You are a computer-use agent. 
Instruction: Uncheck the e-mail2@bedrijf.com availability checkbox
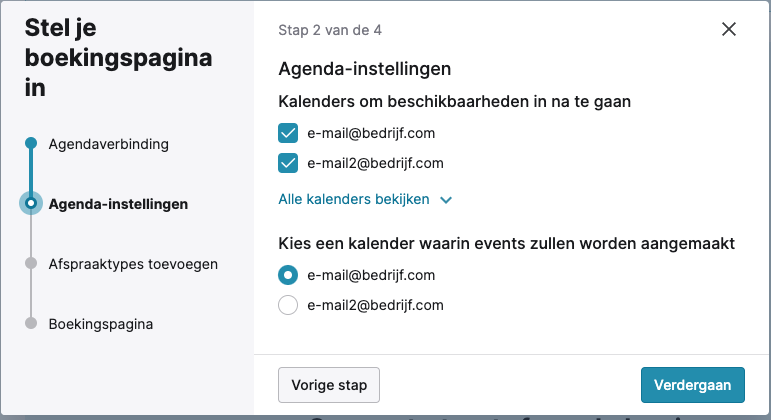288,163
